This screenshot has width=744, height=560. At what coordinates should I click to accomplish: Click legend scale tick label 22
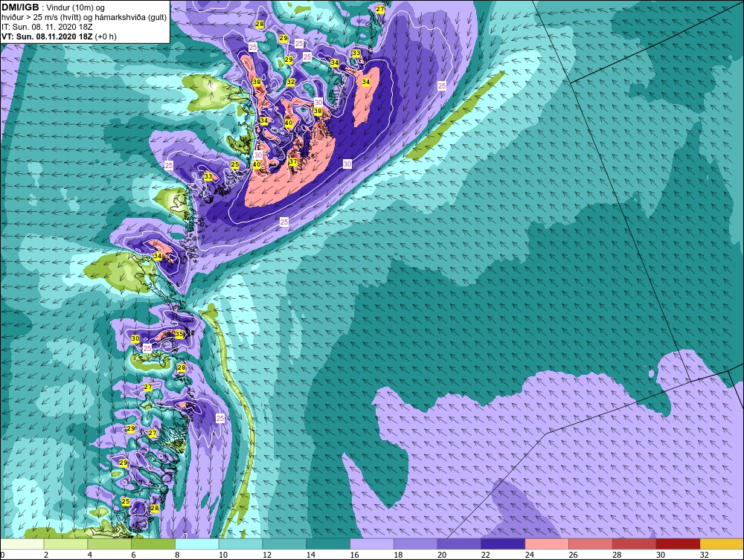[x=485, y=555]
